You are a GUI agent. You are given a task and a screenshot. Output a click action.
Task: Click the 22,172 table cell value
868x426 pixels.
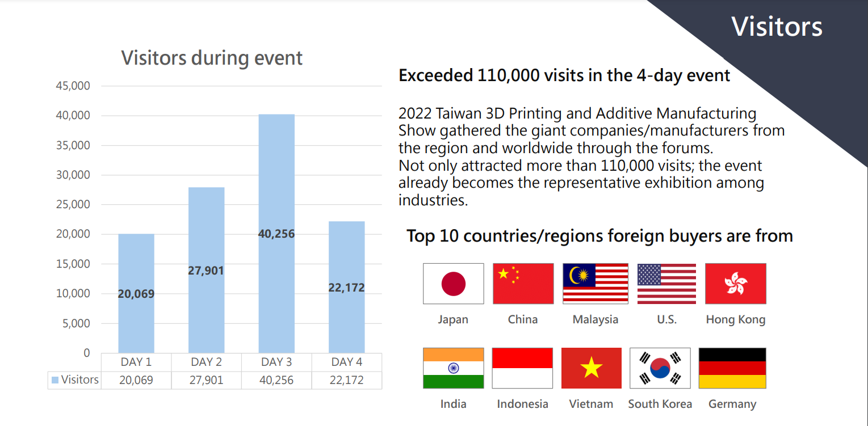(347, 380)
